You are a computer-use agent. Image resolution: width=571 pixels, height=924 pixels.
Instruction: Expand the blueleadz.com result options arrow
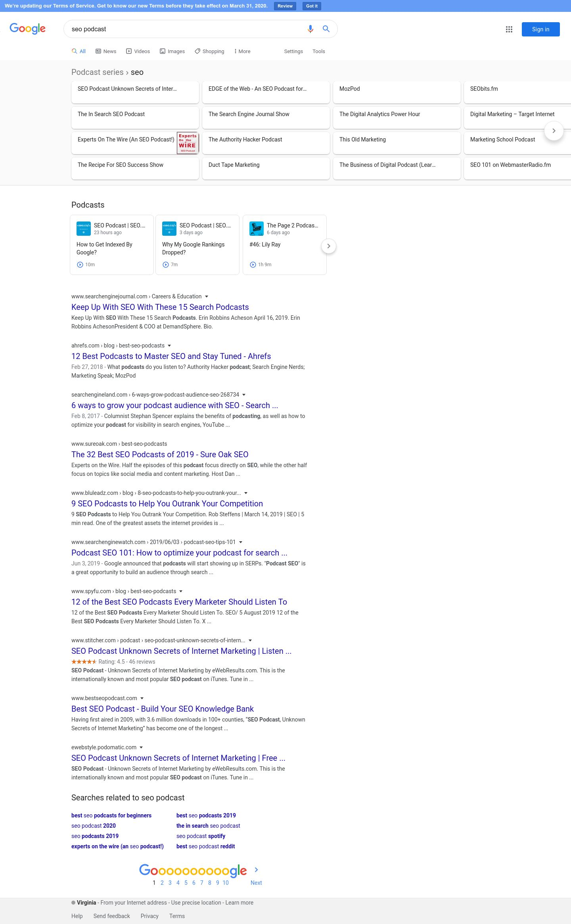click(246, 493)
